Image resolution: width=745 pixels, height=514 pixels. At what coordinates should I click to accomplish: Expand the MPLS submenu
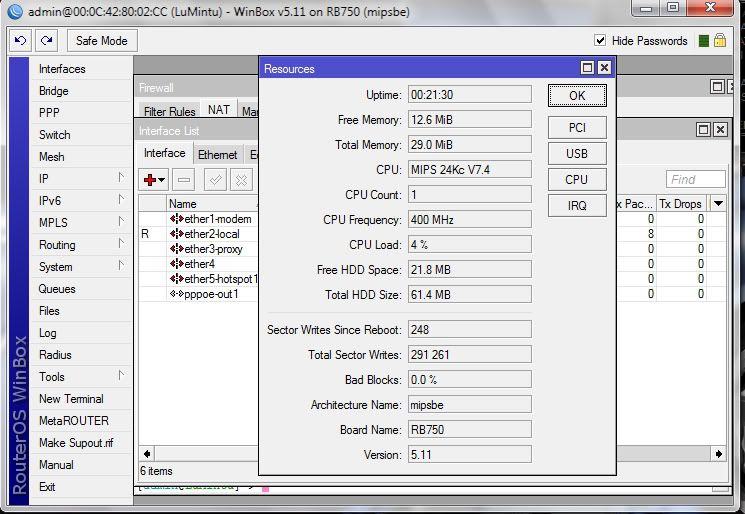point(81,222)
